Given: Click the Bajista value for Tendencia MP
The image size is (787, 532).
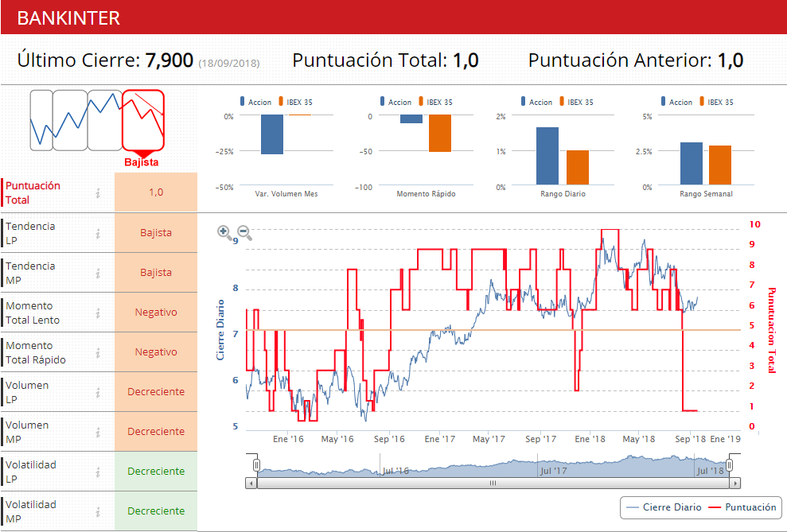Looking at the screenshot, I should pos(156,272).
